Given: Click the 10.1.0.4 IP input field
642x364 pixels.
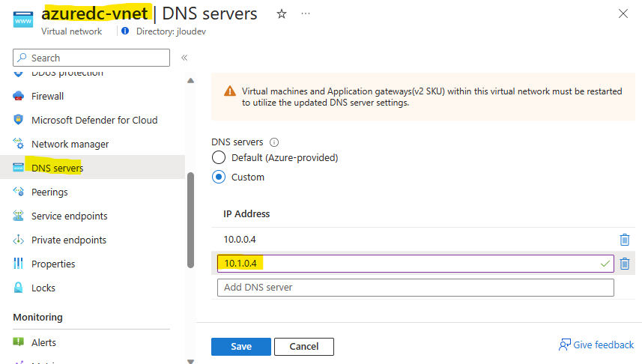Looking at the screenshot, I should tap(416, 264).
